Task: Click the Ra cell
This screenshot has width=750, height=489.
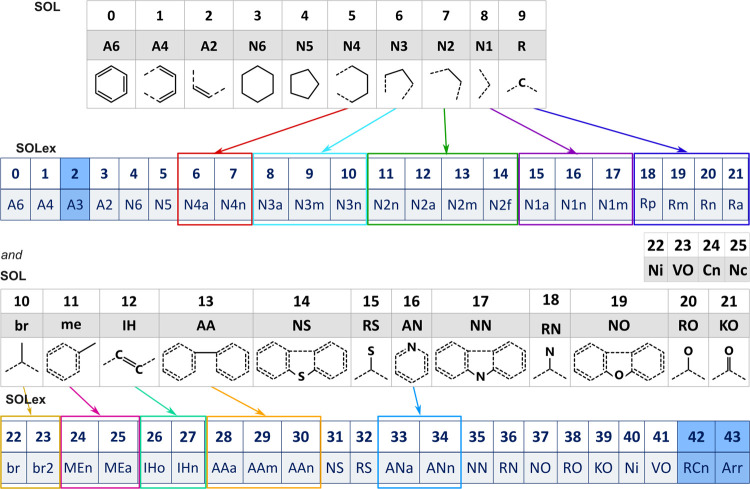Action: pos(736,205)
